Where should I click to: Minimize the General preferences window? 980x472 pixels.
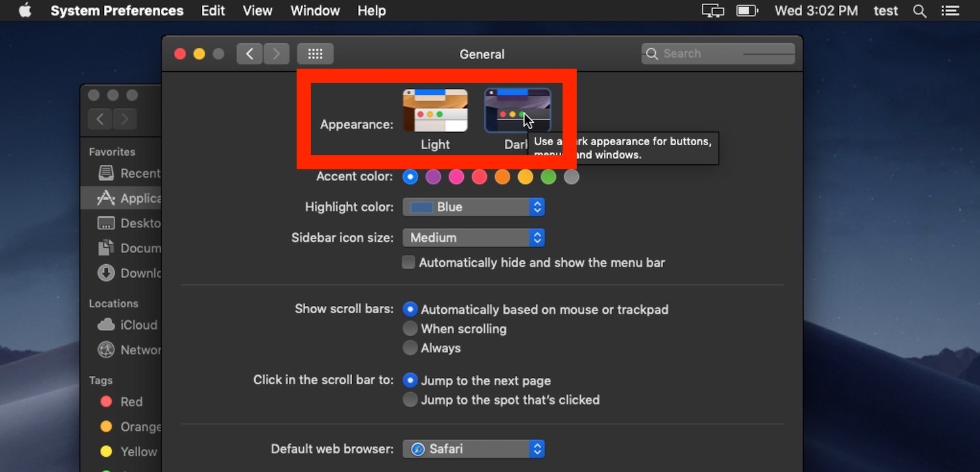tap(199, 54)
